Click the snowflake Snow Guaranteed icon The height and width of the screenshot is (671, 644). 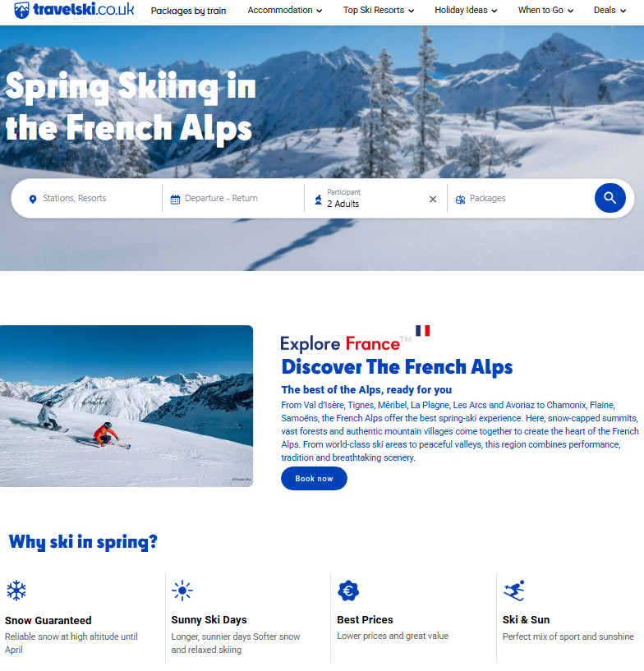(x=16, y=590)
